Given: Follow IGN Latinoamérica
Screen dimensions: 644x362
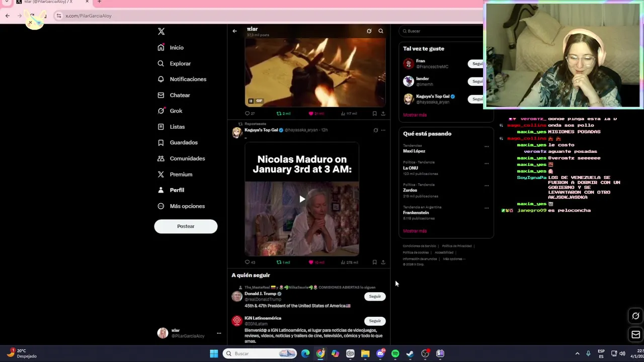Looking at the screenshot, I should 375,321.
